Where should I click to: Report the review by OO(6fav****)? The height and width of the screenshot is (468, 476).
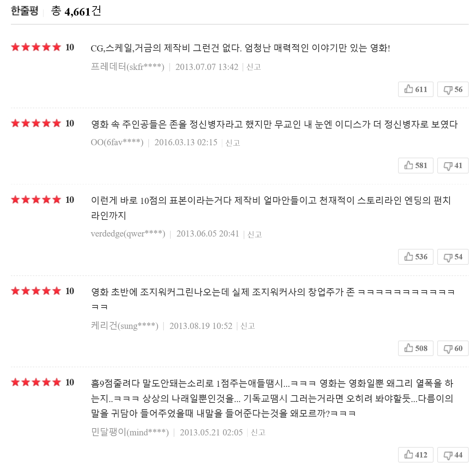pyautogui.click(x=233, y=143)
